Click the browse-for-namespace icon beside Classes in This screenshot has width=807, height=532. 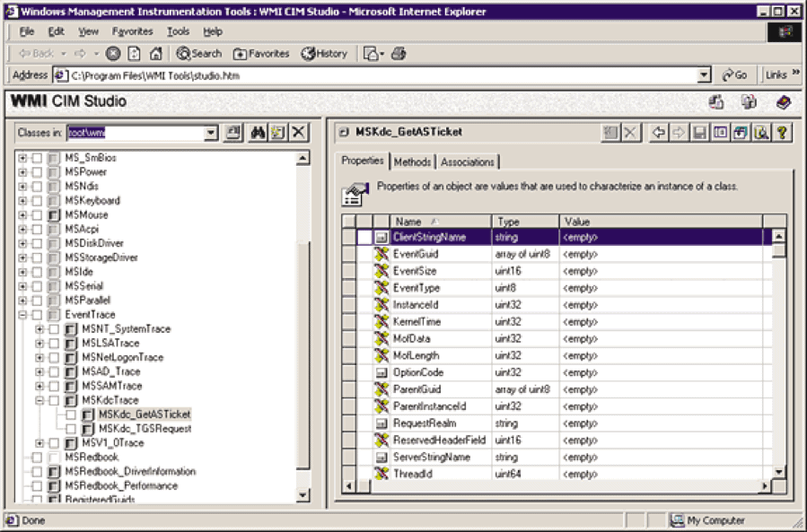233,133
